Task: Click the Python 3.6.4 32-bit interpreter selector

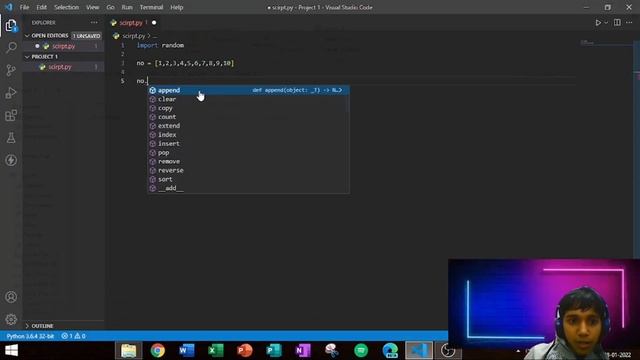Action: [30, 336]
